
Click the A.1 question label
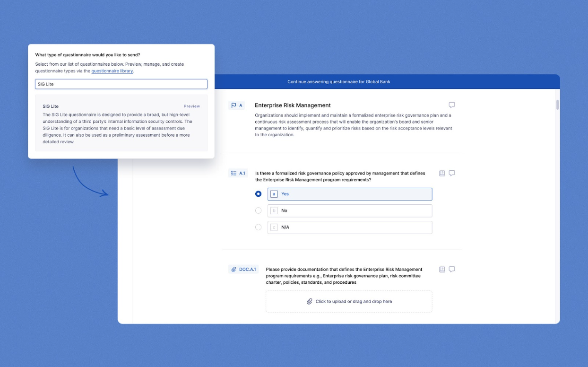242,173
